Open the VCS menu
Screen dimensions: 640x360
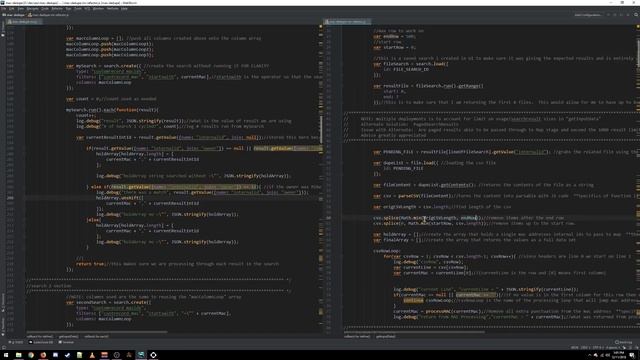[x=87, y=9]
